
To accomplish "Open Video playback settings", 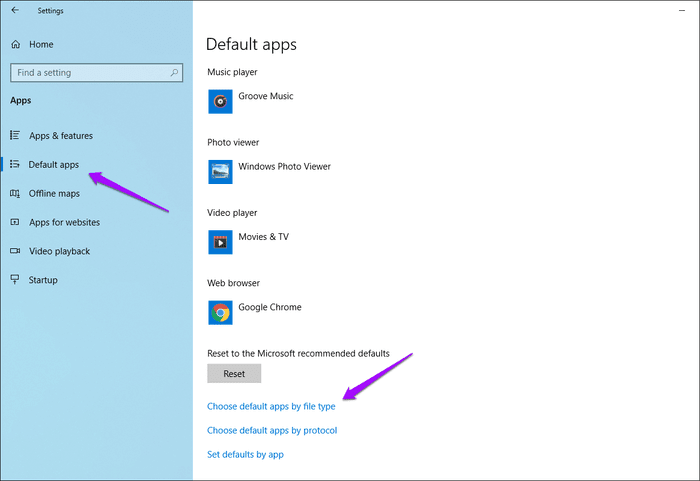I will (x=59, y=251).
